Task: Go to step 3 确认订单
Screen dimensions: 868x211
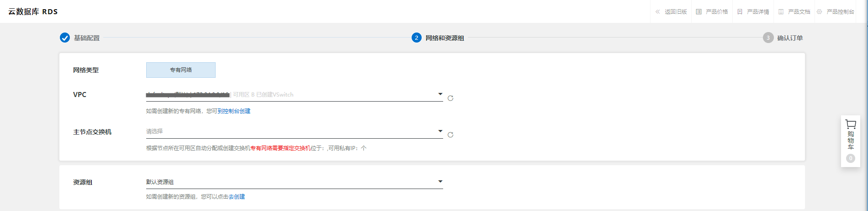Action: click(783, 38)
